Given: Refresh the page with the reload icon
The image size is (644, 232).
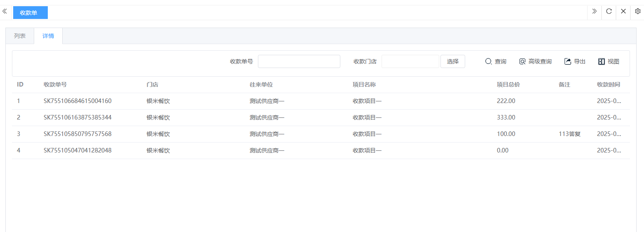Looking at the screenshot, I should point(609,12).
